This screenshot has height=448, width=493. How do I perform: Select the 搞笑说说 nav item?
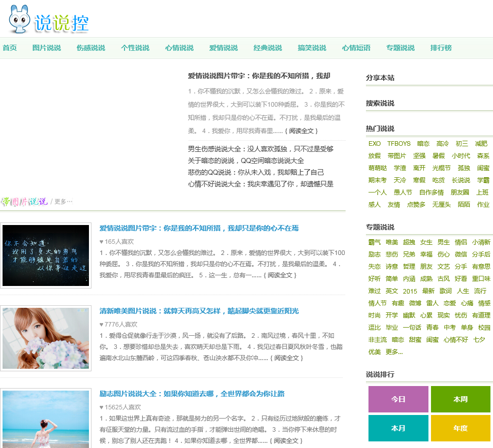pyautogui.click(x=312, y=48)
